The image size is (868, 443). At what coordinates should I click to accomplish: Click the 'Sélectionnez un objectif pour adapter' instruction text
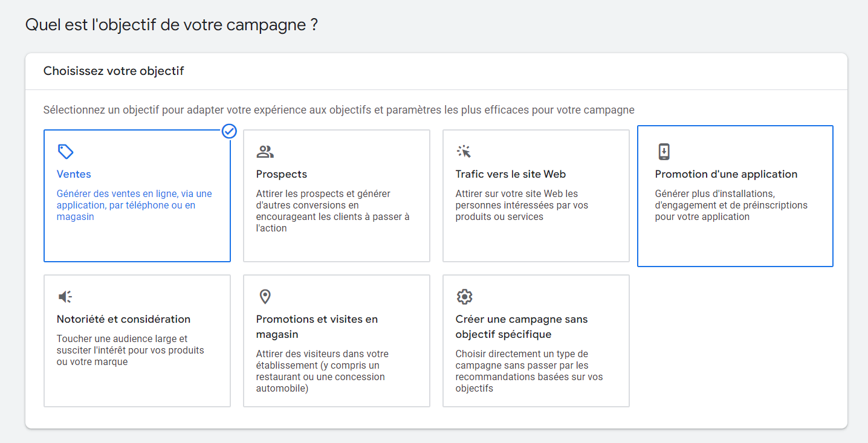[339, 110]
